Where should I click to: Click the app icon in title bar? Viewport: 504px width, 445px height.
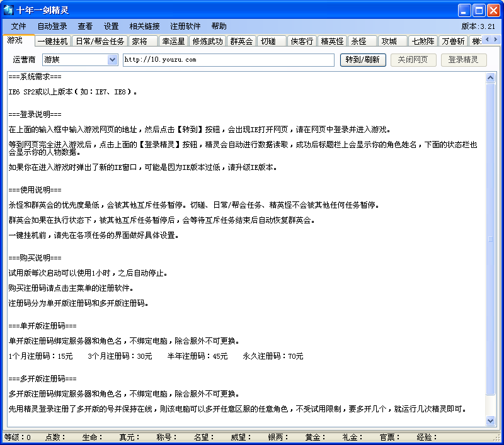[9, 10]
